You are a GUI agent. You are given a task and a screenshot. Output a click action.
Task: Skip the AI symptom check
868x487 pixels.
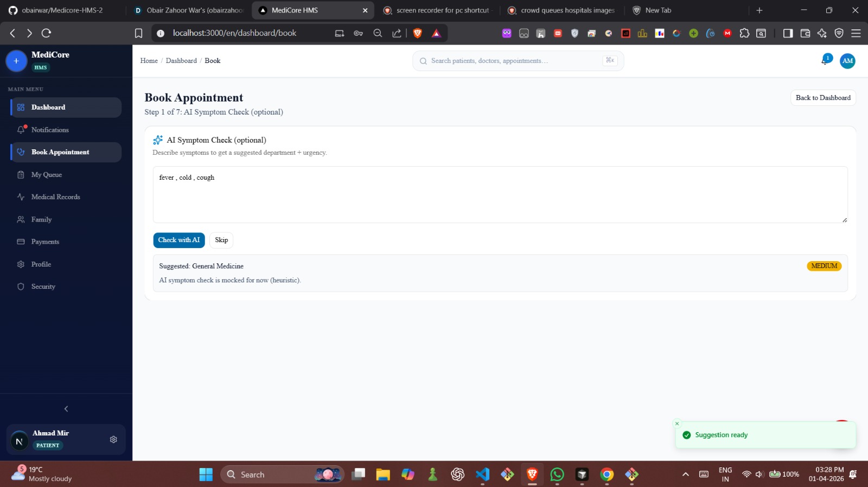click(x=221, y=240)
